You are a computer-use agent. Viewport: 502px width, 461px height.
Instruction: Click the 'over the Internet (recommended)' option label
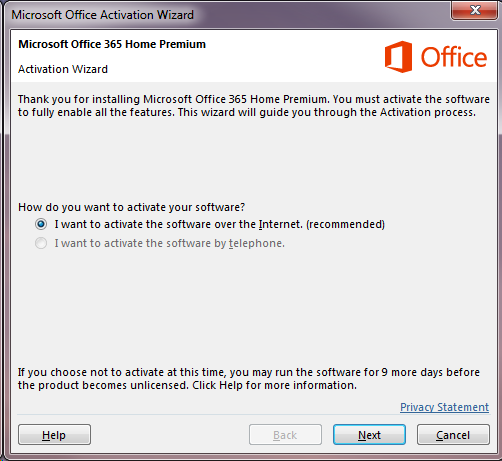(x=220, y=224)
